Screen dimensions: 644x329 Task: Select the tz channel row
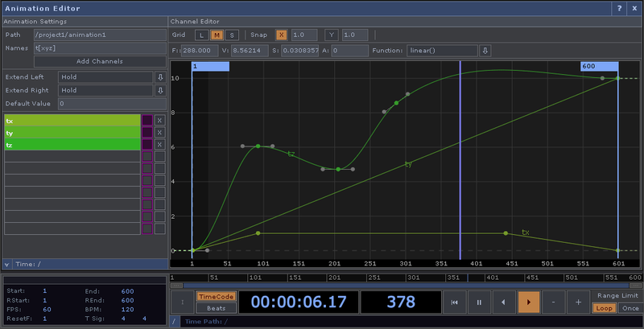[x=72, y=145]
